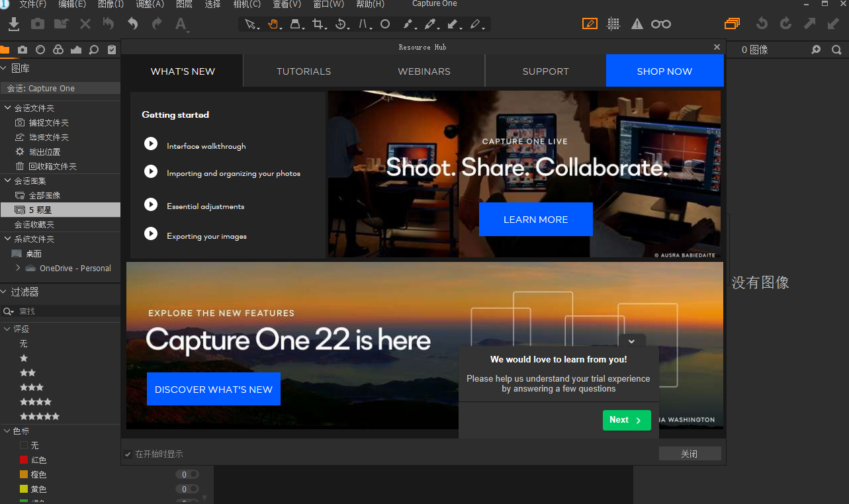The image size is (849, 504).
Task: Collapse the 会话文件夹 section
Action: (x=8, y=108)
